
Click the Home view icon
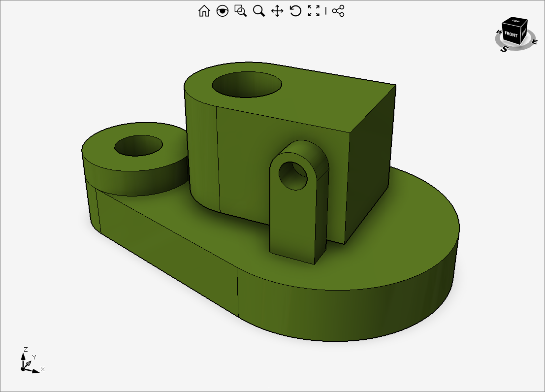point(204,11)
